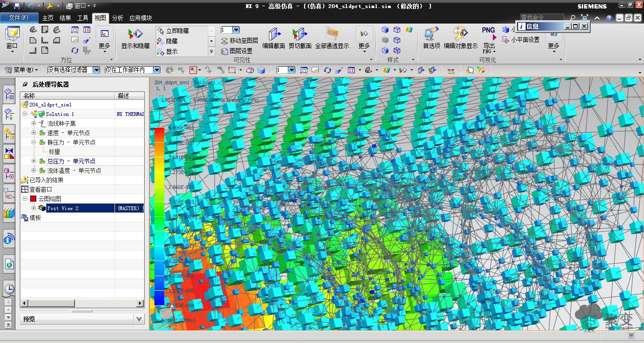Image resolution: width=644 pixels, height=343 pixels.
Task: Click red top swatch of color legend
Action: point(159,135)
